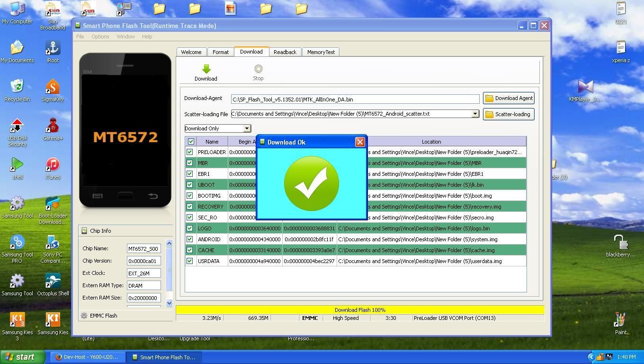
Task: Open the Recycle Bin icon
Action: click(17, 87)
